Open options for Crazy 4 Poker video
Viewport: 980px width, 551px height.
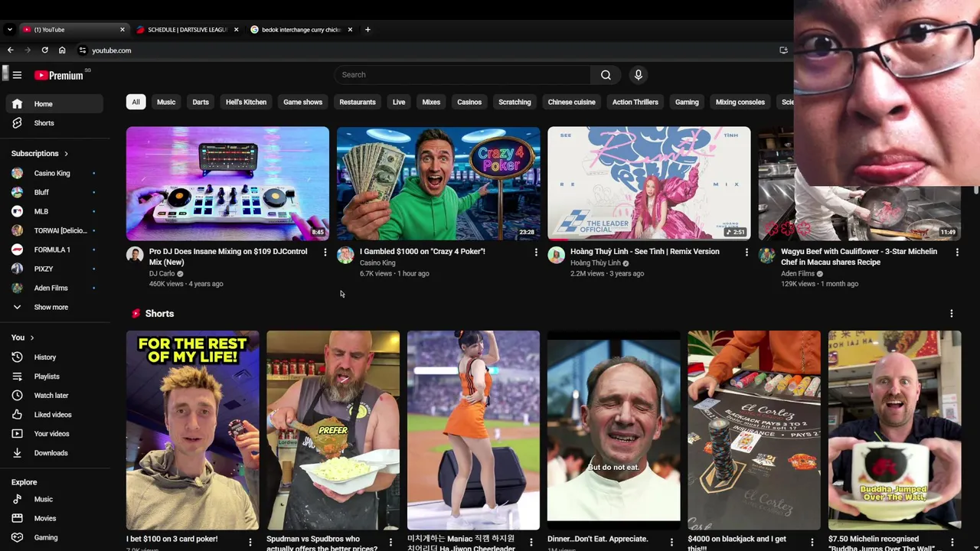click(535, 252)
